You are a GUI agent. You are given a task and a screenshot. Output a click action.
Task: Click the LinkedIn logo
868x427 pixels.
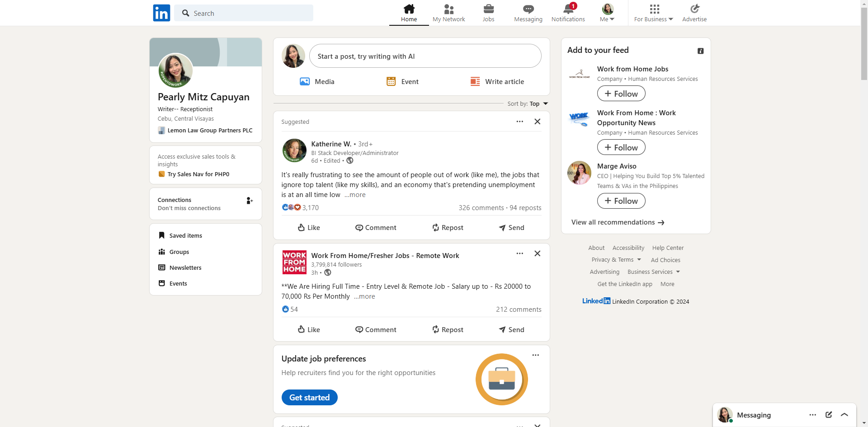click(161, 13)
